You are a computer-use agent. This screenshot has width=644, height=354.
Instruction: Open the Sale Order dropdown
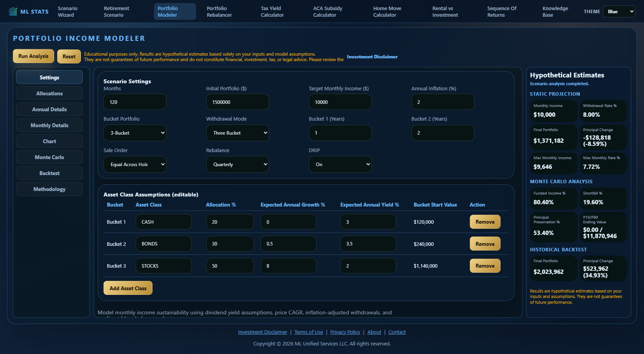pos(135,165)
